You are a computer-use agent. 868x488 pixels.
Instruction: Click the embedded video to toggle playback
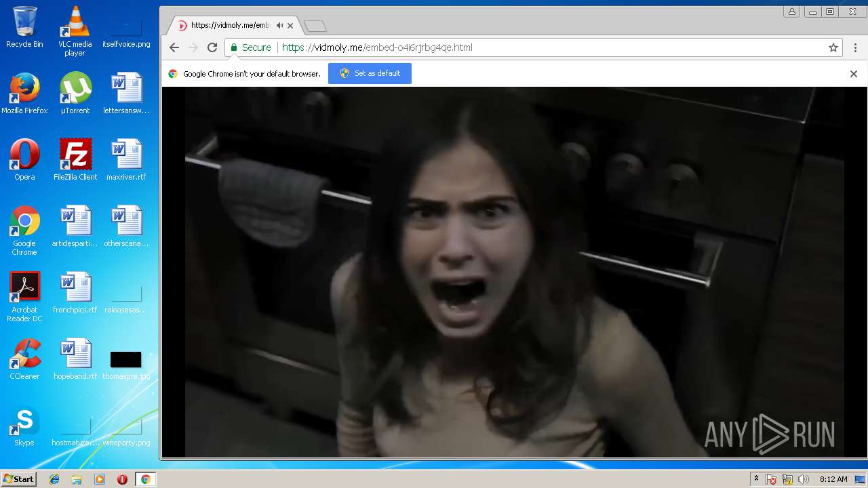click(515, 272)
